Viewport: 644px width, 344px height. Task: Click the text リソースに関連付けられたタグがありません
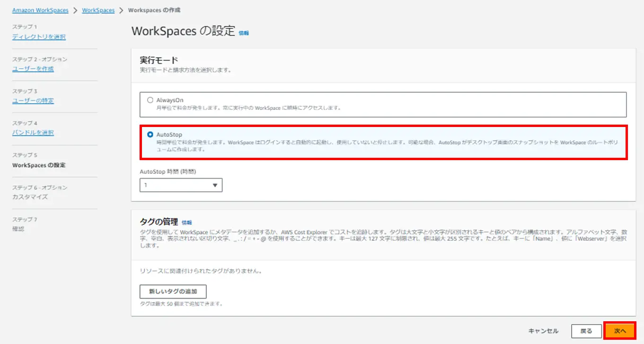point(201,272)
